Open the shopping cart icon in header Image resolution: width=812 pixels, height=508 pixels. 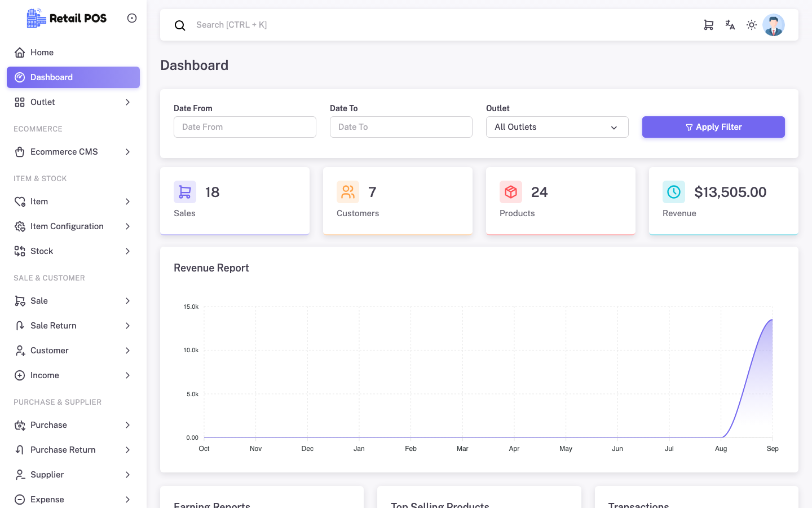pos(709,25)
